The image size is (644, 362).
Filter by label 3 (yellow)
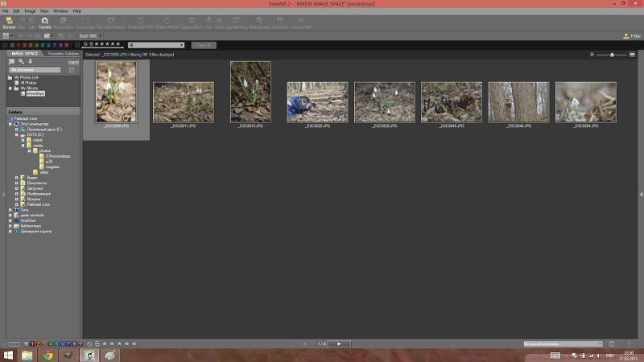[x=31, y=45]
